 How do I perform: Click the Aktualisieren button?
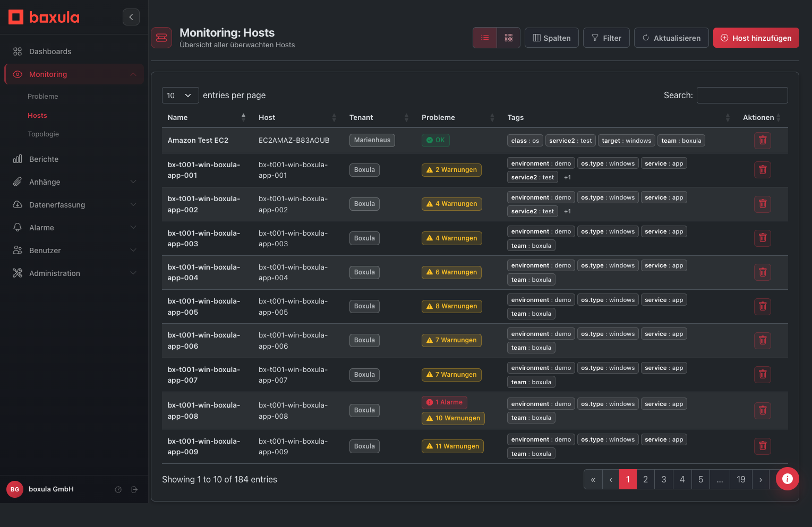pos(671,38)
